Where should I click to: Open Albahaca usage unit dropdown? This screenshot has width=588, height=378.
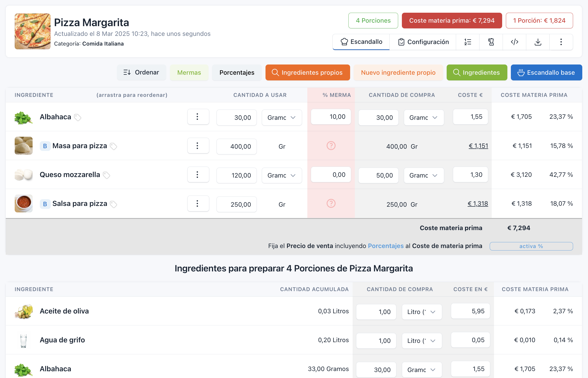[282, 118]
